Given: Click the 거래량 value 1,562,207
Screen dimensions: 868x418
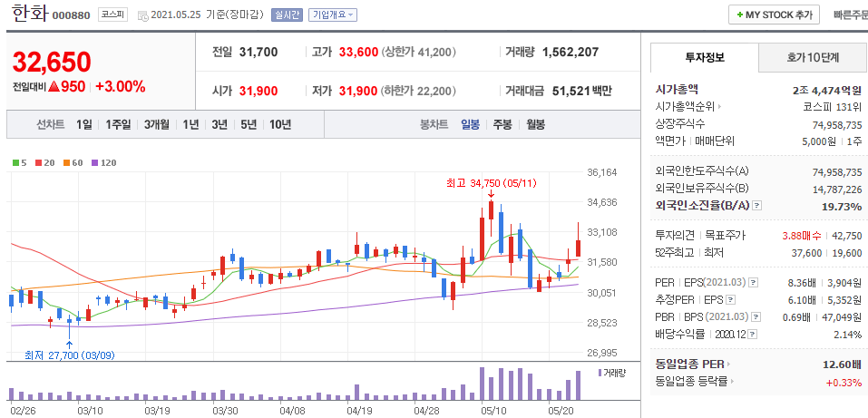Looking at the screenshot, I should (x=571, y=53).
